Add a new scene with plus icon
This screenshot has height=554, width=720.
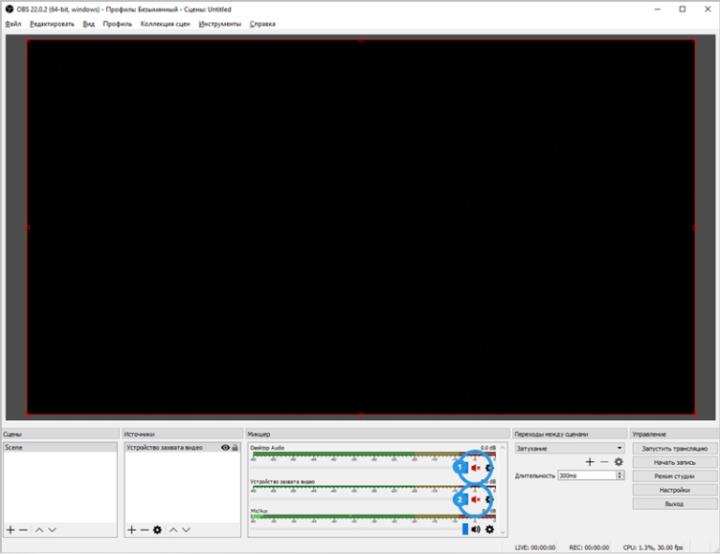click(11, 530)
